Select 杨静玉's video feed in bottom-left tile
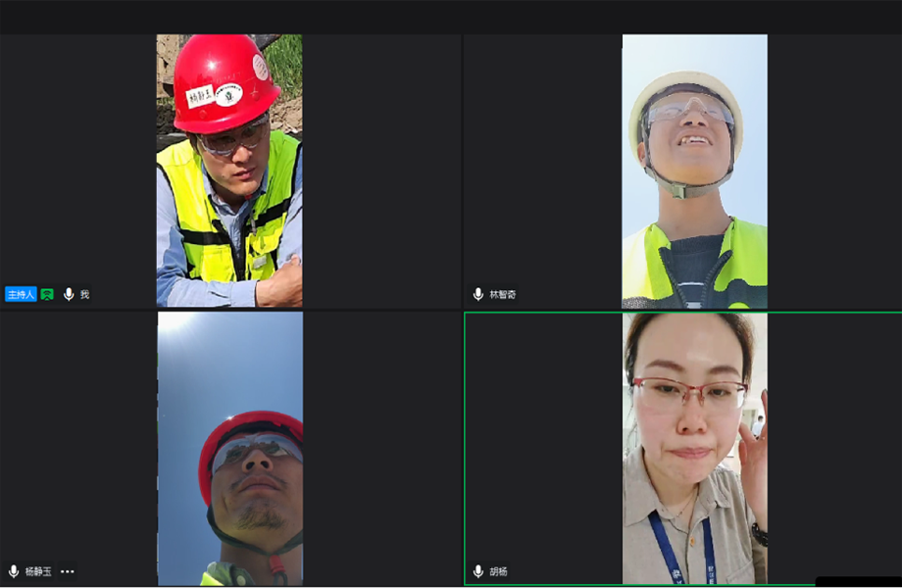This screenshot has width=902, height=588. point(230,449)
